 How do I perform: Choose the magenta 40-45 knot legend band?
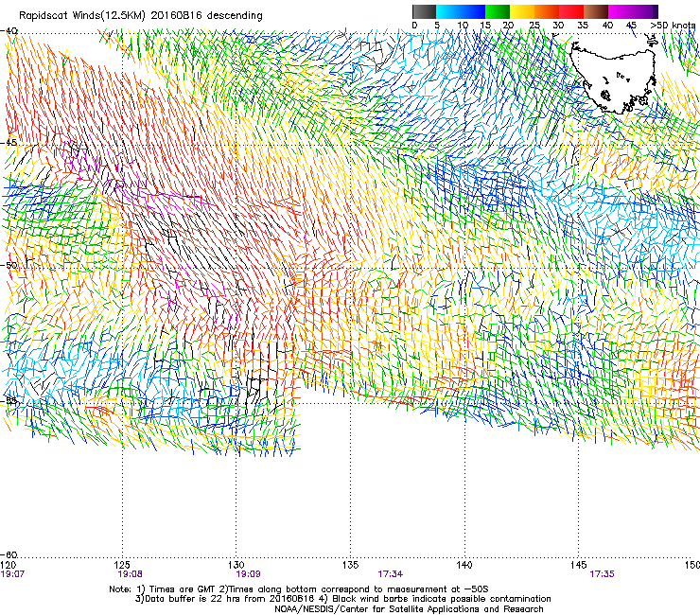[621, 11]
